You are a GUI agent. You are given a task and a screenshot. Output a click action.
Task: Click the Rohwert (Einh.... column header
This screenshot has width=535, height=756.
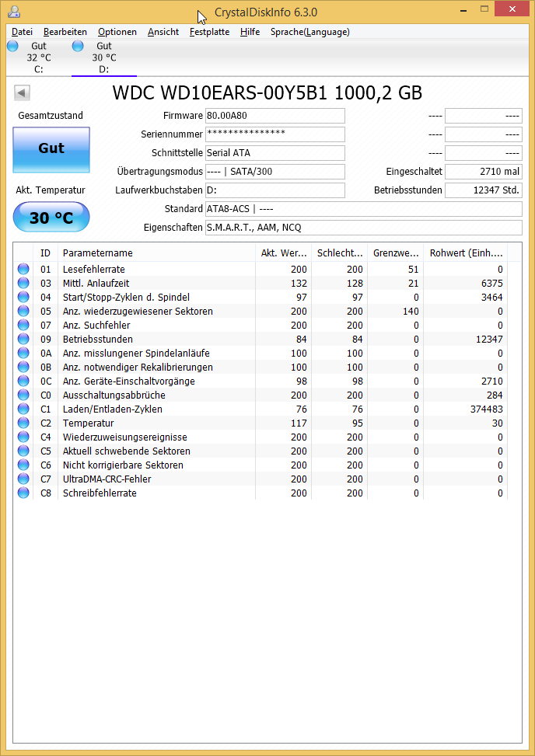coord(465,253)
